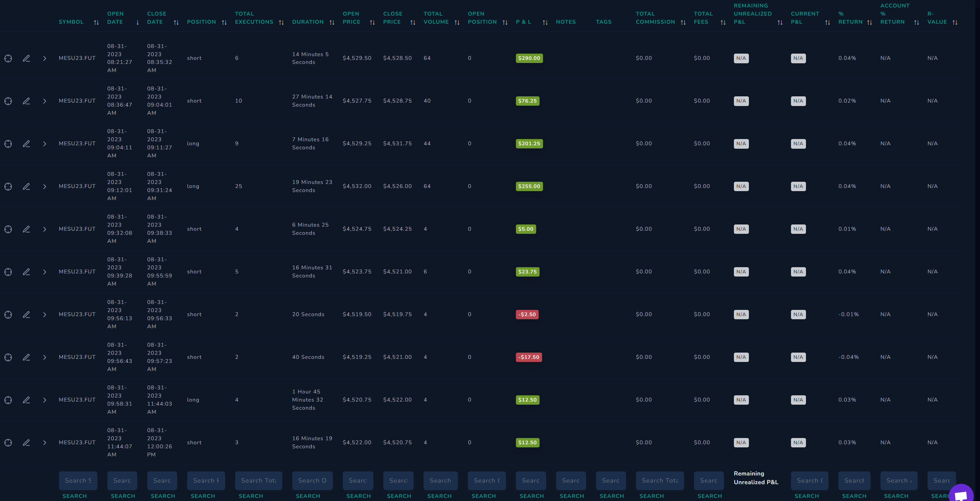Edit the trade opened at 08:36:47 AM

pyautogui.click(x=26, y=101)
